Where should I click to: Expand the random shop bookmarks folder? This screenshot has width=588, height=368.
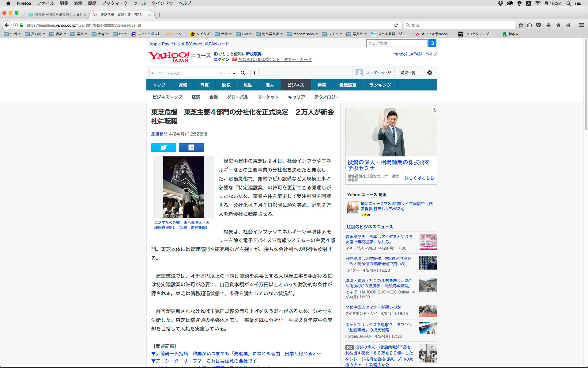point(303,34)
